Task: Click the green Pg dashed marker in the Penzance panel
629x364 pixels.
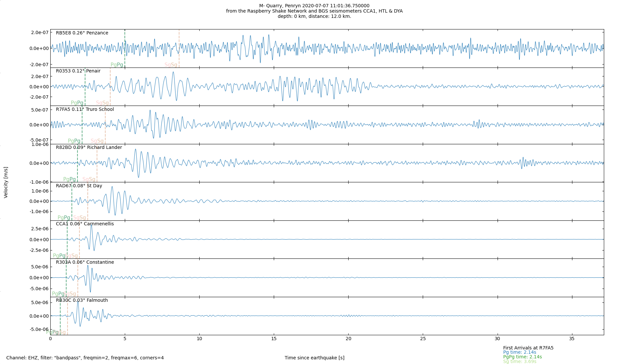Action: (x=125, y=48)
